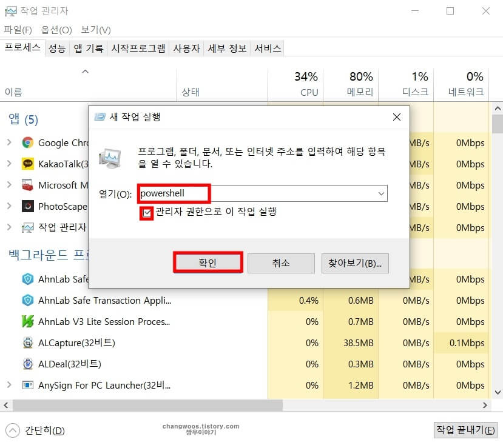The height and width of the screenshot is (448, 503).
Task: Click the AhnLab V3 Lite Session Process icon
Action: point(29,321)
